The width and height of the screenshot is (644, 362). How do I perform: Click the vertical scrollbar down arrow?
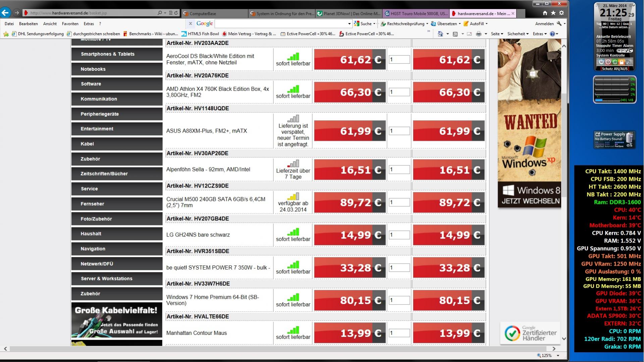pos(564,339)
